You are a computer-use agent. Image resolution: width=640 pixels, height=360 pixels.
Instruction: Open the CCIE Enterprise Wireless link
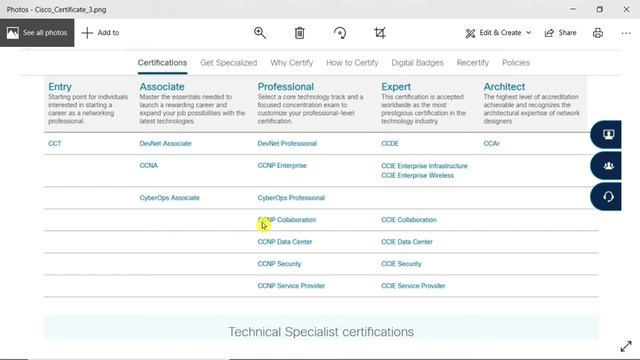(418, 175)
